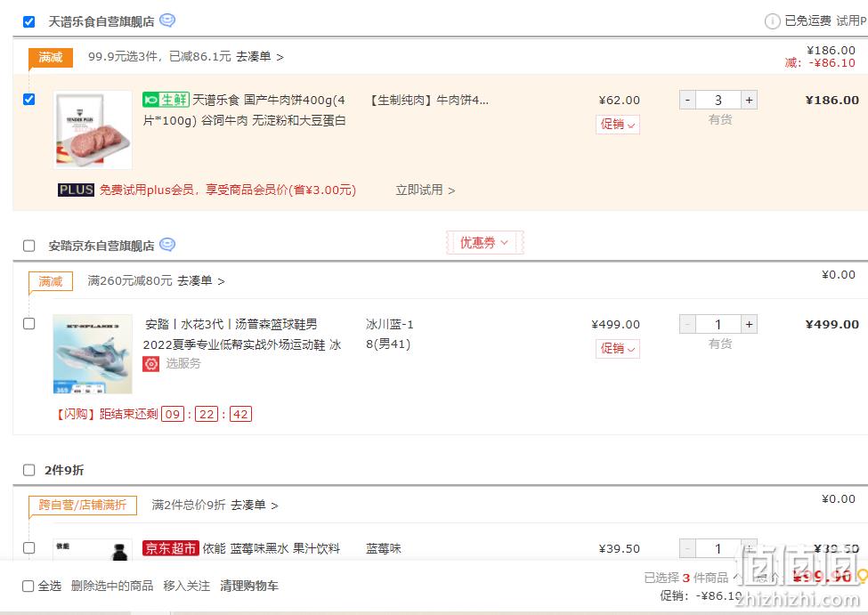Increase 安踏 shoes quantity
The width and height of the screenshot is (868, 615).
tap(749, 324)
